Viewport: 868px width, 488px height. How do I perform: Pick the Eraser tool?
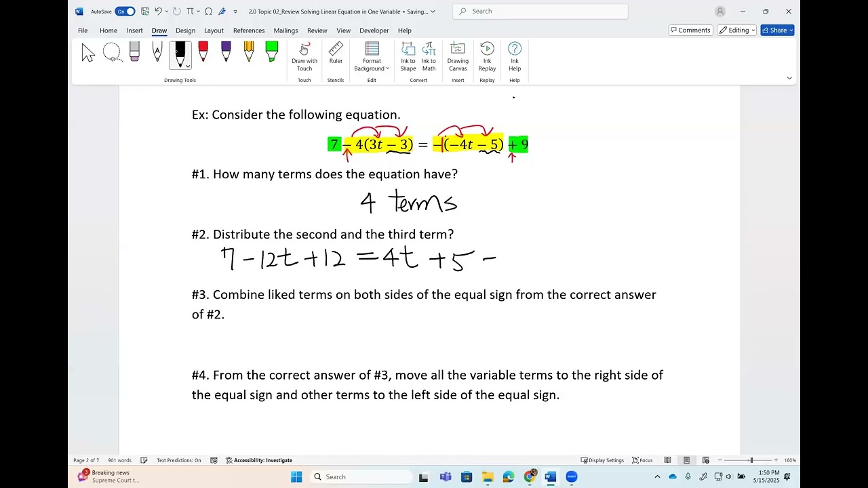pyautogui.click(x=134, y=53)
